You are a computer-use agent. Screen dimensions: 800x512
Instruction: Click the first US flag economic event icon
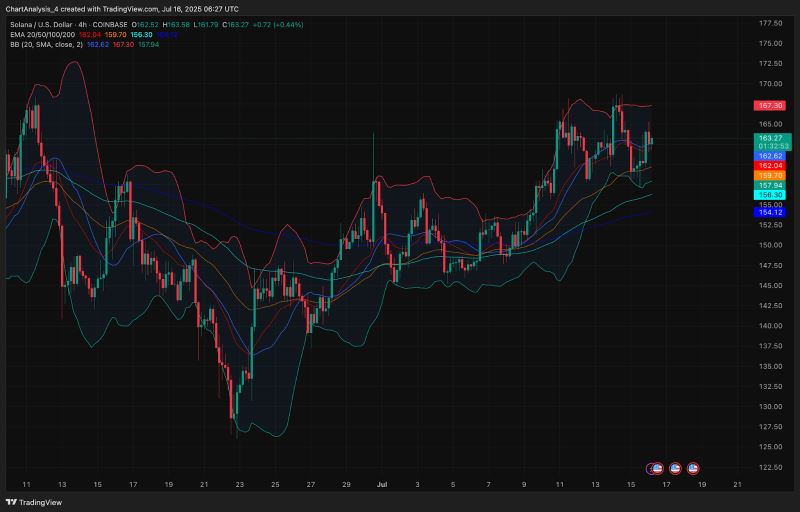pyautogui.click(x=655, y=467)
